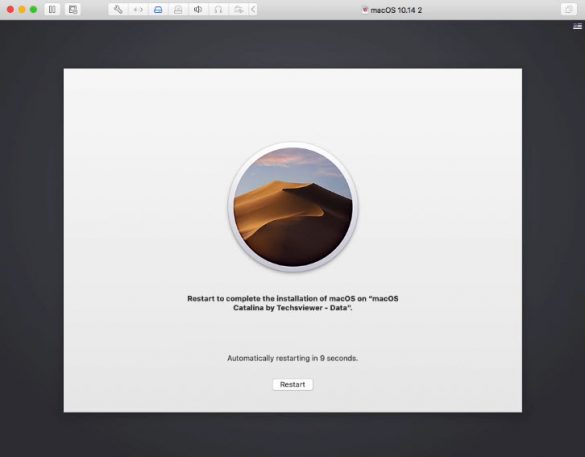Close the VM window with red button

(10, 10)
